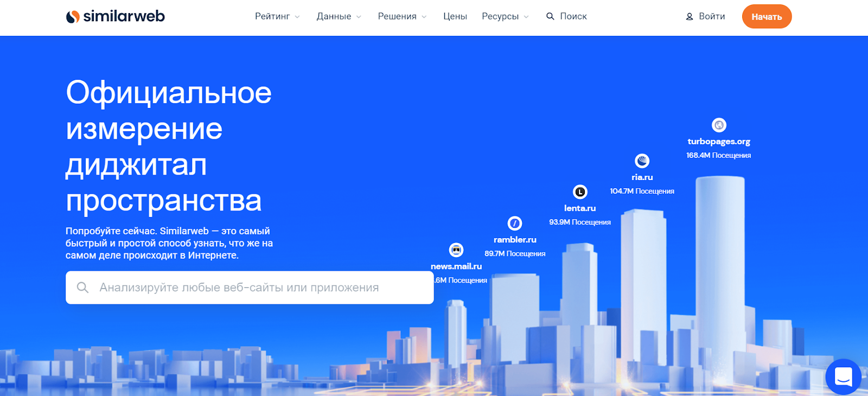Expand the Ресурсы dropdown menu
Viewport: 868px width, 396px height.
point(505,16)
